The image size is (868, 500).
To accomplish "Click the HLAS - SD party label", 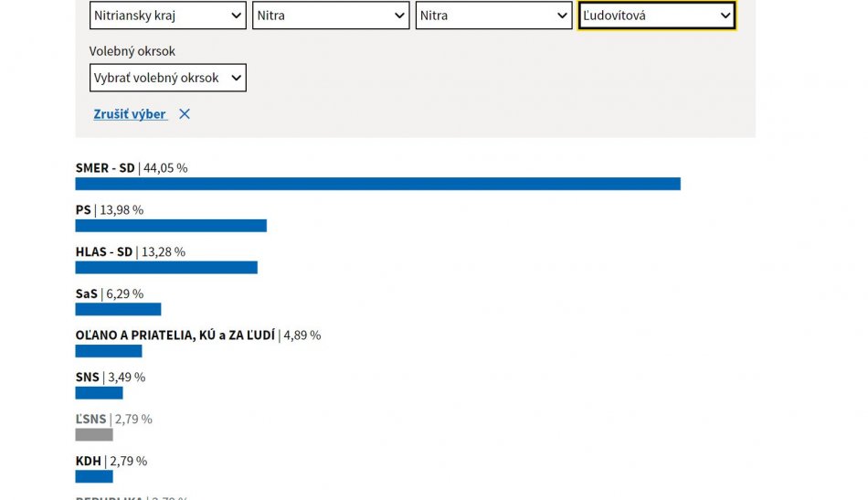I will tap(104, 251).
